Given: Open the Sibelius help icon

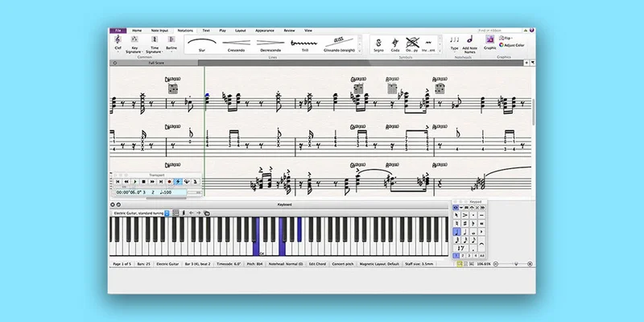Looking at the screenshot, I should click(531, 31).
